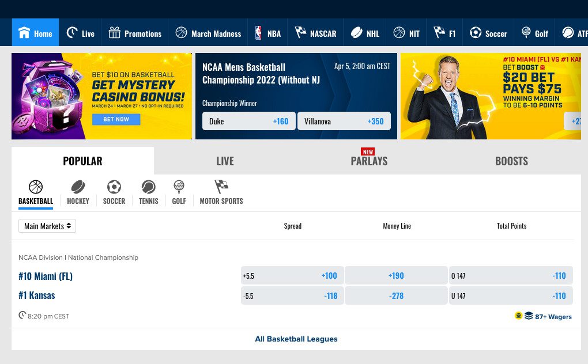This screenshot has width=588, height=364.
Task: Click the stacked wagers icon
Action: tap(529, 316)
